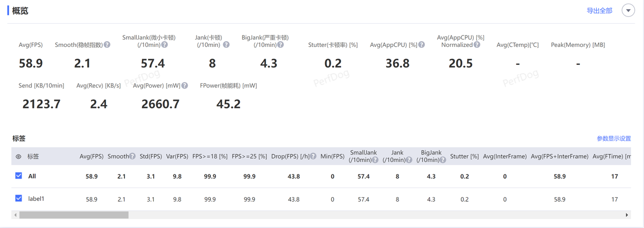644x228 pixels.
Task: Click help icon beside Drop(FPS) table header
Action: tap(313, 156)
